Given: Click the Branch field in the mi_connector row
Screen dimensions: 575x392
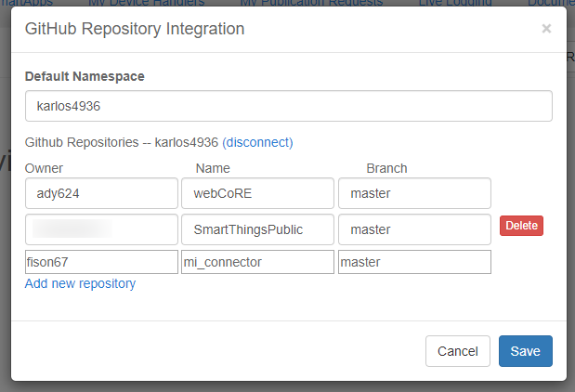Looking at the screenshot, I should tap(414, 262).
